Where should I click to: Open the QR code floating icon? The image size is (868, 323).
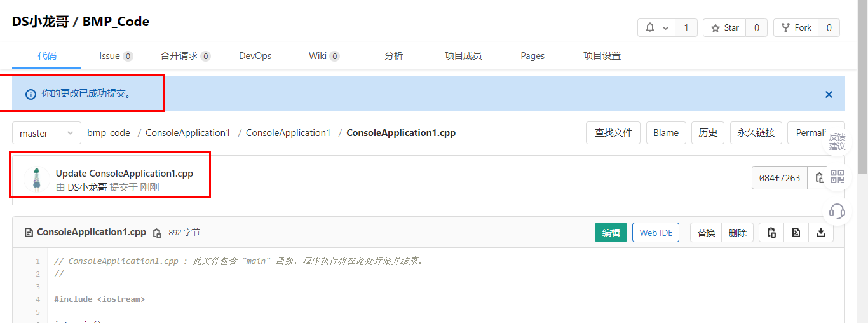click(x=837, y=177)
